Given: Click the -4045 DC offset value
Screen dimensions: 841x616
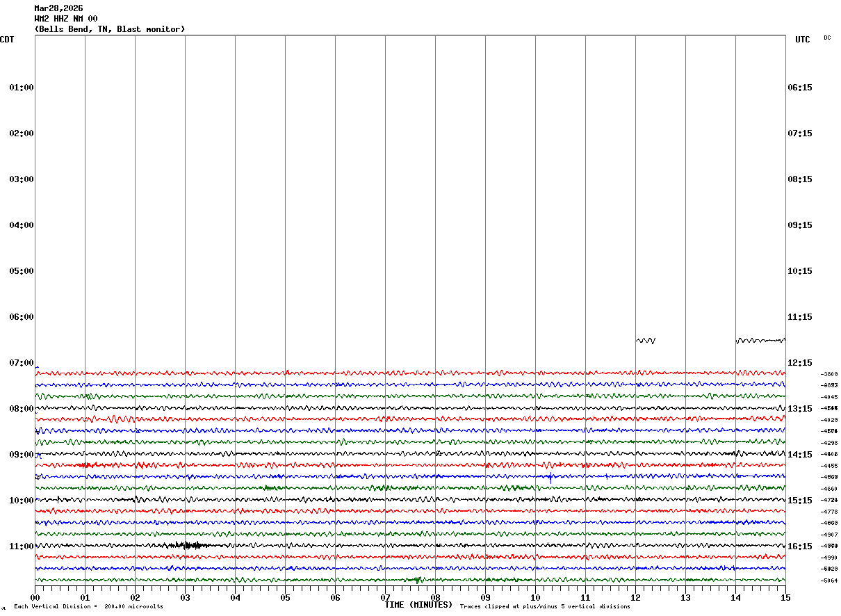Looking at the screenshot, I should coord(828,398).
